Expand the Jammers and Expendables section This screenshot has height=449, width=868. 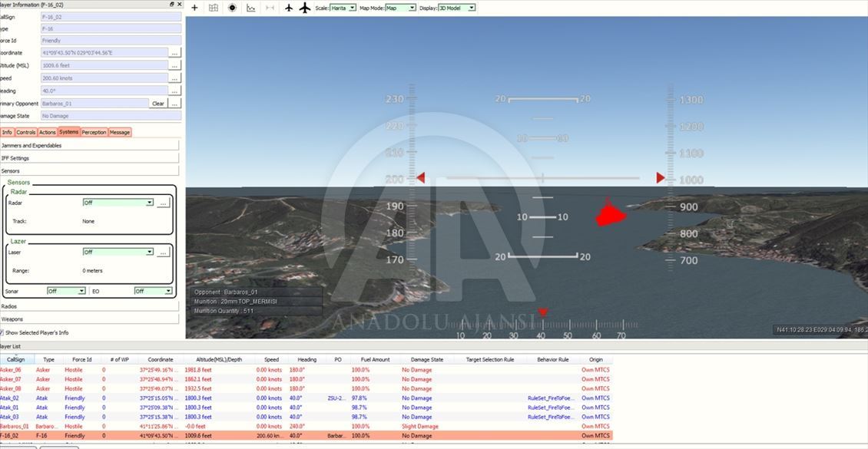pyautogui.click(x=89, y=145)
